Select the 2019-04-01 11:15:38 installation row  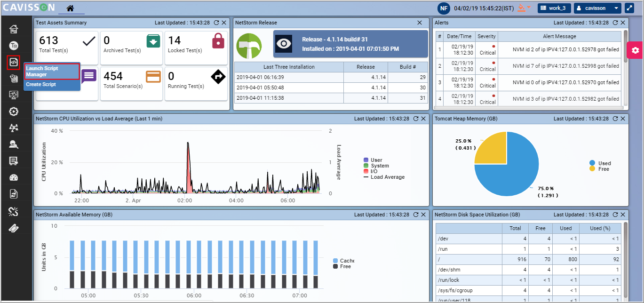(331, 98)
